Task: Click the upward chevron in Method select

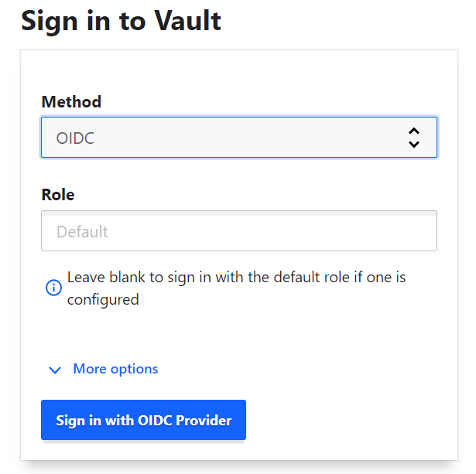Action: [x=414, y=131]
